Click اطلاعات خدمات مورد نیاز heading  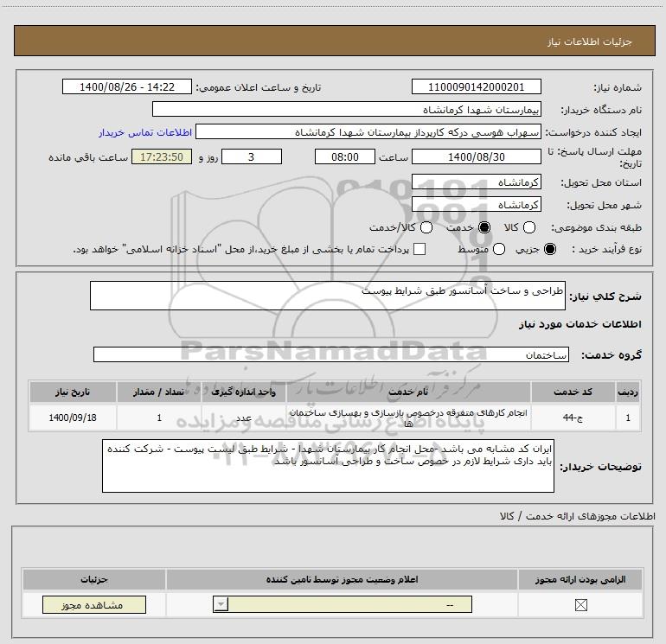(580, 324)
